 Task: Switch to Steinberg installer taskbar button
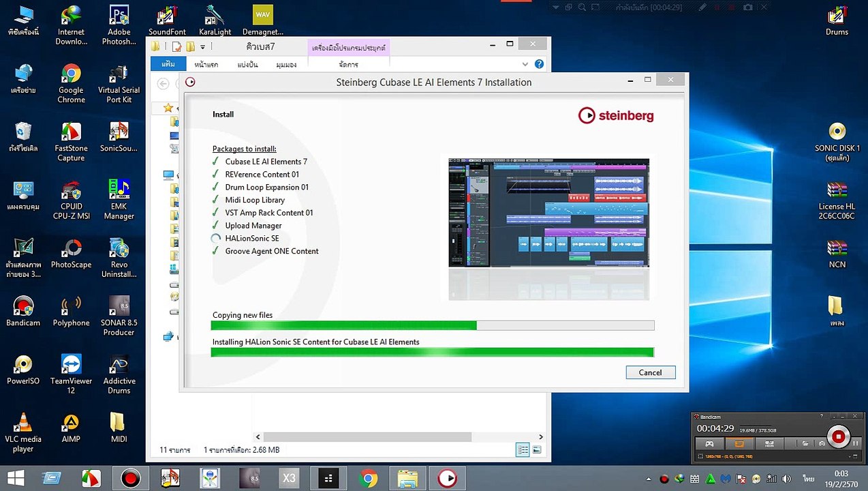(x=448, y=479)
